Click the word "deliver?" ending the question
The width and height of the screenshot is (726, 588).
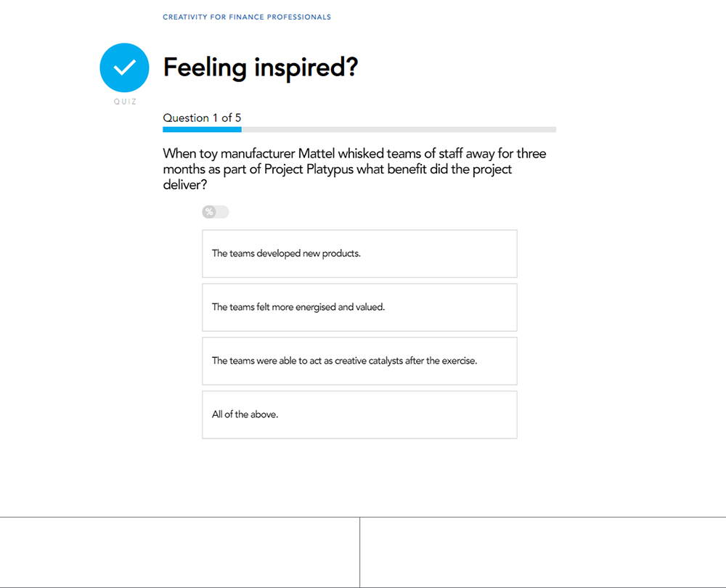(x=185, y=184)
